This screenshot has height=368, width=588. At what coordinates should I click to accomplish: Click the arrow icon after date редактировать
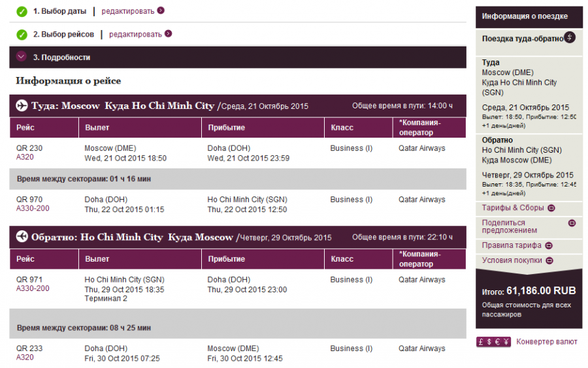click(161, 10)
